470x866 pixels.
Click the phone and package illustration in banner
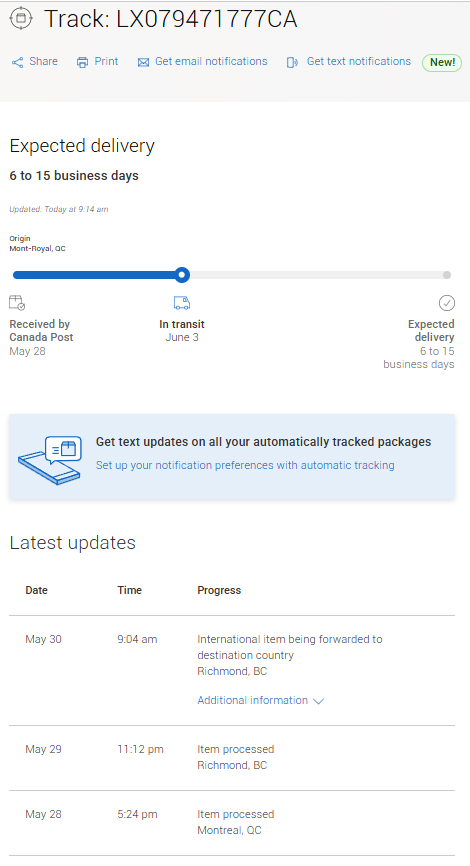point(50,460)
